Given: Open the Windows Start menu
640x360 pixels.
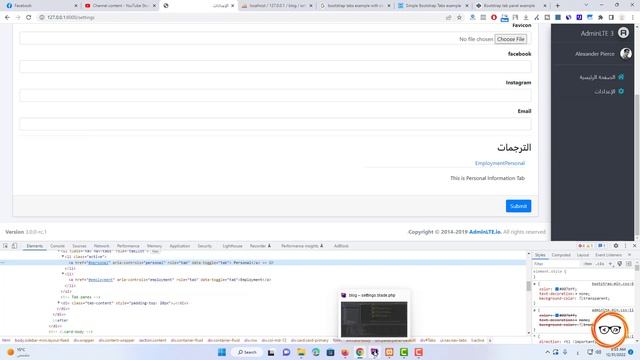Looking at the screenshot, I should point(222,352).
